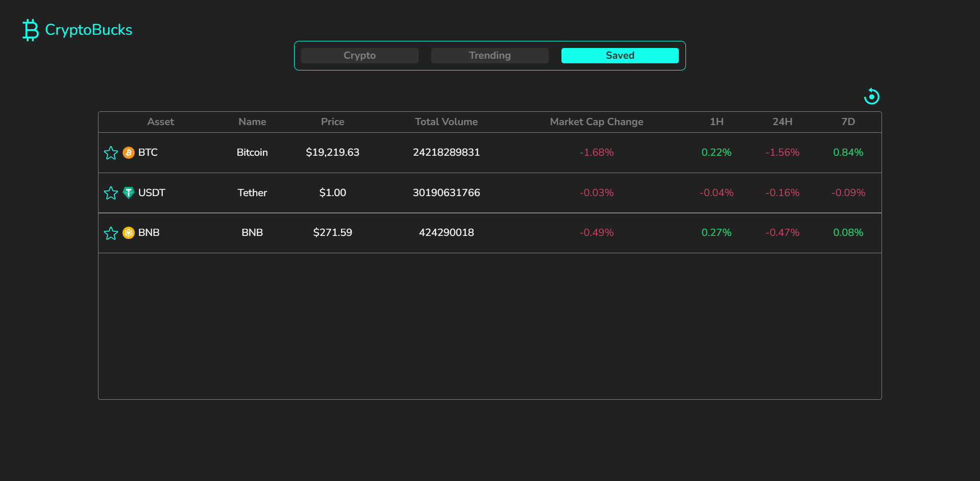Click the CryptoBucks Bitcoin logo icon
980x481 pixels.
tap(31, 30)
